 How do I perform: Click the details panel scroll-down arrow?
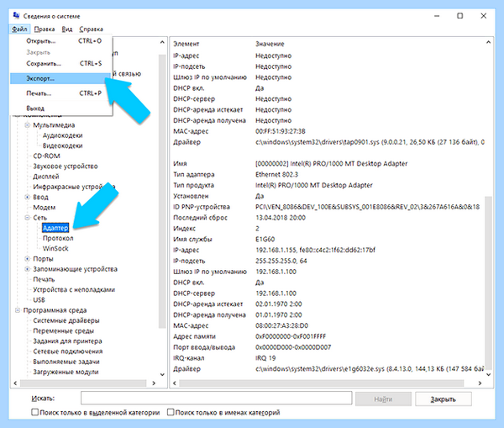488,374
